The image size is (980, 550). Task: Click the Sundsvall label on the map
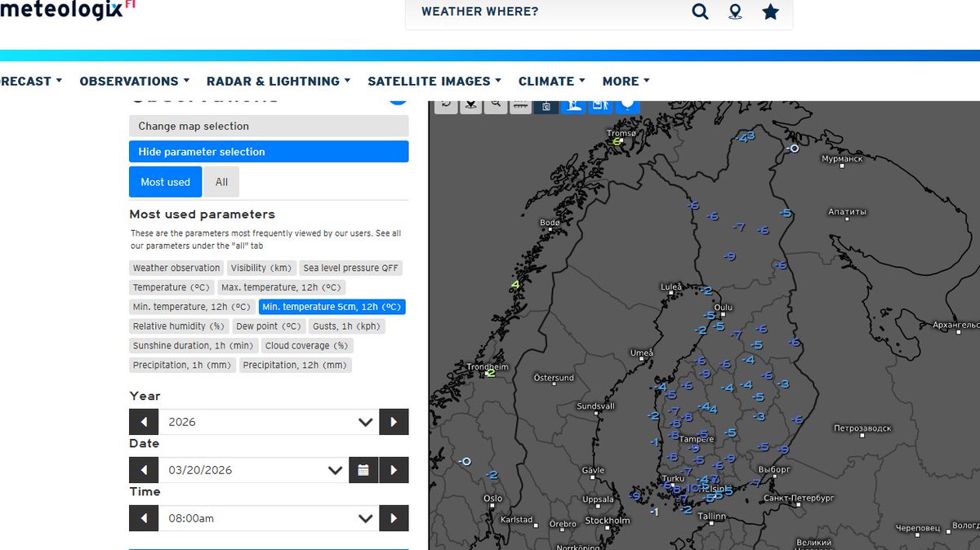[x=595, y=406]
